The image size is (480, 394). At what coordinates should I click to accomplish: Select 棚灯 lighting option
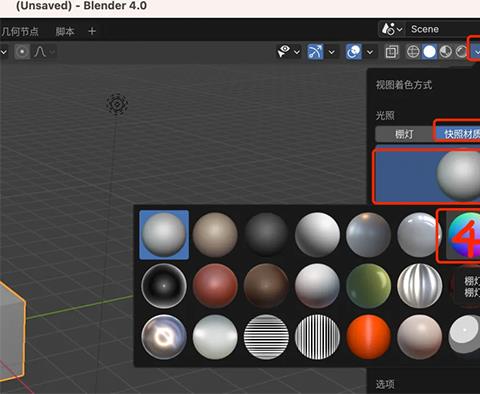[404, 134]
